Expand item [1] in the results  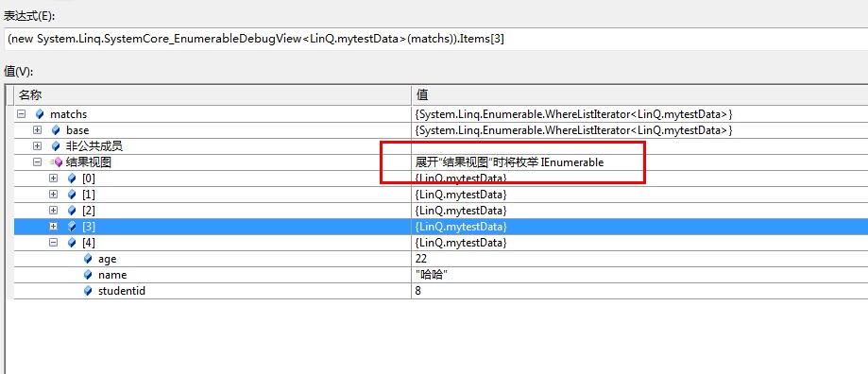pos(53,195)
